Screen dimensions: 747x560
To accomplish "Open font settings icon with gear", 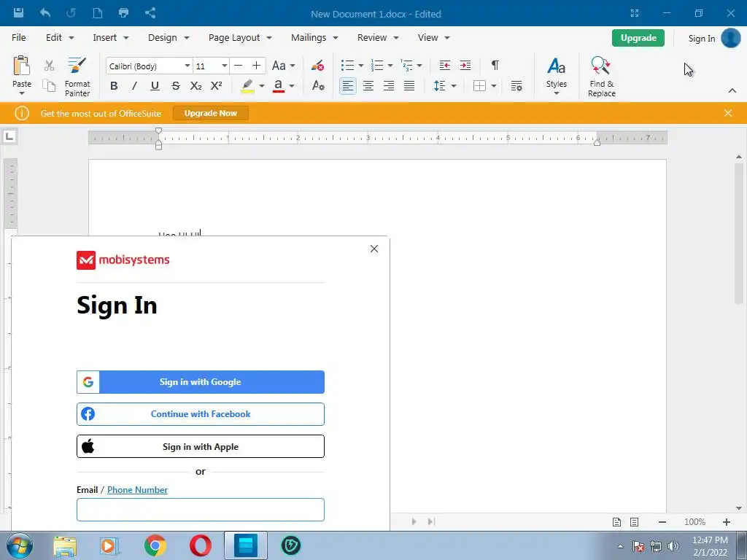I will pyautogui.click(x=318, y=86).
